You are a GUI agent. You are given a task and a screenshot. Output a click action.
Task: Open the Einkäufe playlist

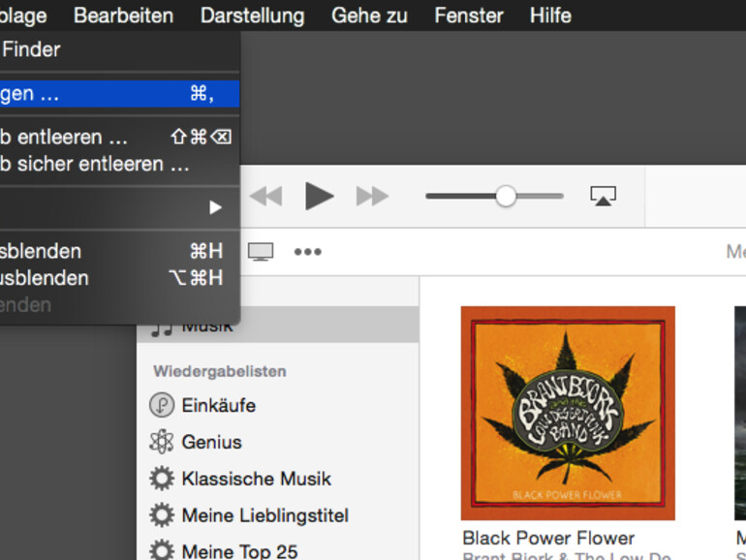pos(219,405)
